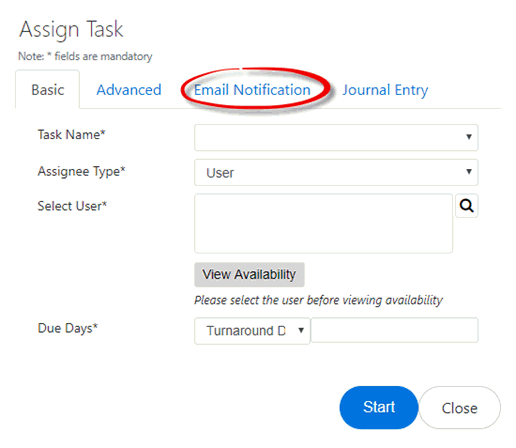Click the Due Days label
Viewport: 516px width, 448px height.
(x=68, y=328)
